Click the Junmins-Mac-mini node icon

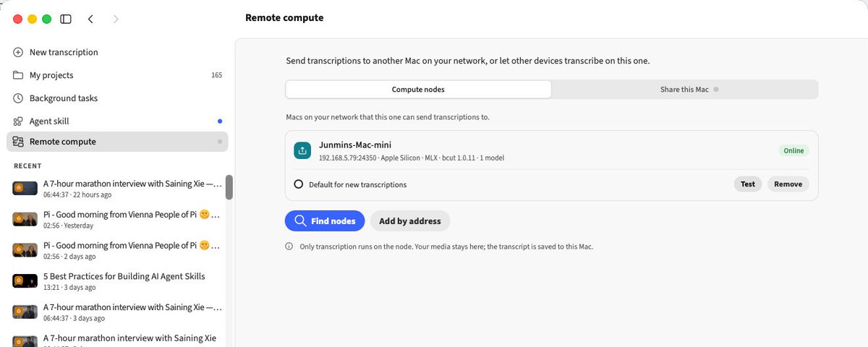(302, 150)
